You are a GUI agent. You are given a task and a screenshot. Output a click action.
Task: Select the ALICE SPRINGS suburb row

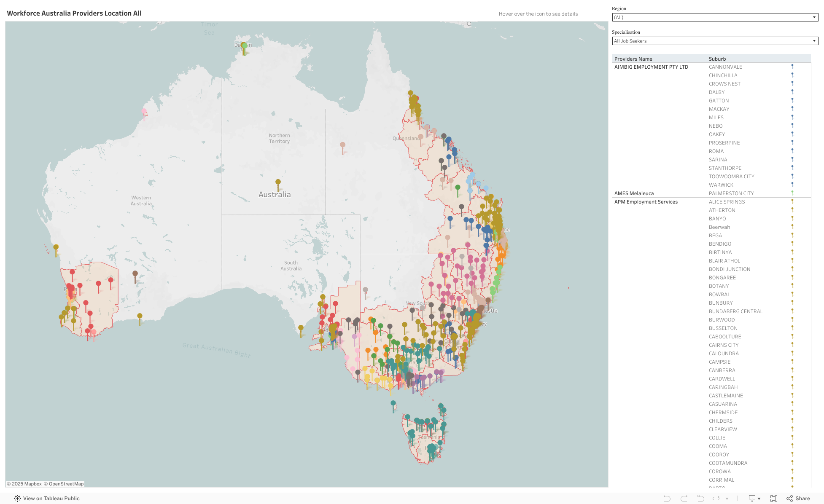pyautogui.click(x=727, y=202)
